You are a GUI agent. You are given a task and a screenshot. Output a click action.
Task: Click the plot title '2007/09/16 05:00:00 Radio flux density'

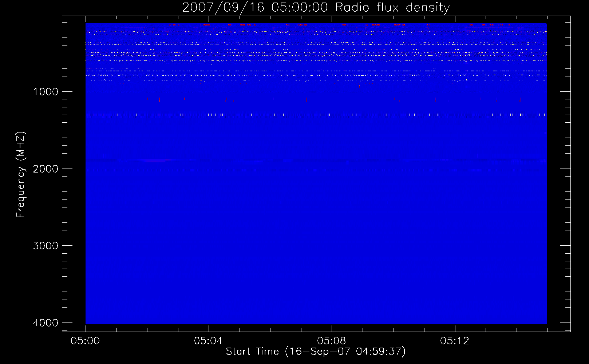click(316, 7)
